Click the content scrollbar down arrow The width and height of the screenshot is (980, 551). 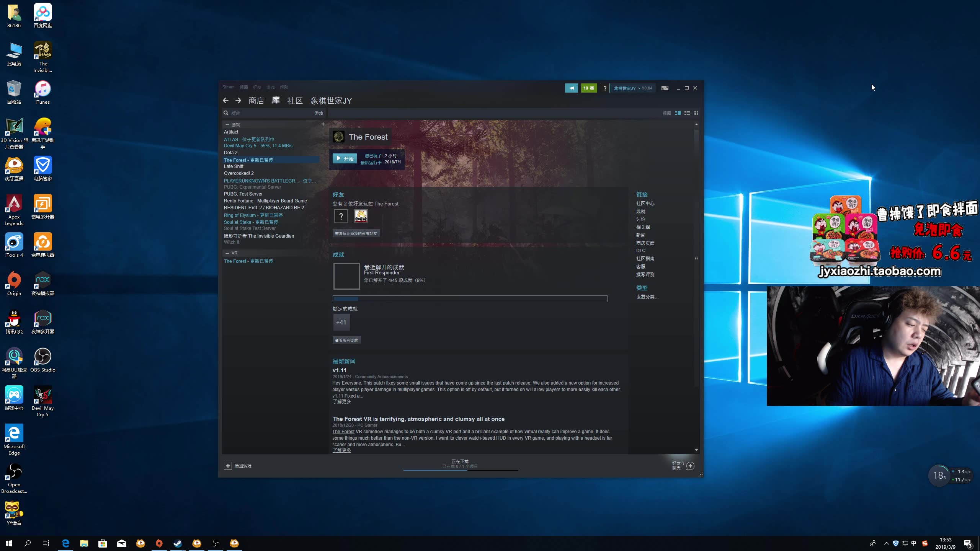coord(696,450)
